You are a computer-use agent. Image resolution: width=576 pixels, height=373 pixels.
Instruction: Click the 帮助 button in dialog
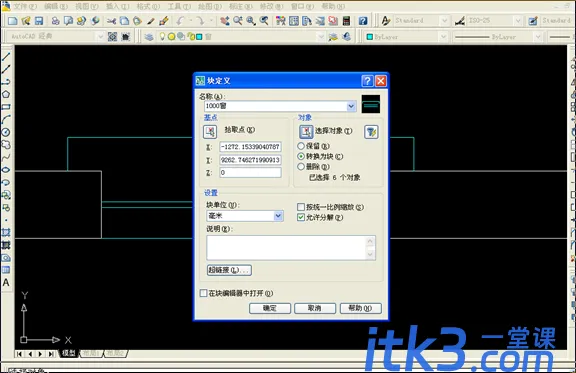click(360, 308)
